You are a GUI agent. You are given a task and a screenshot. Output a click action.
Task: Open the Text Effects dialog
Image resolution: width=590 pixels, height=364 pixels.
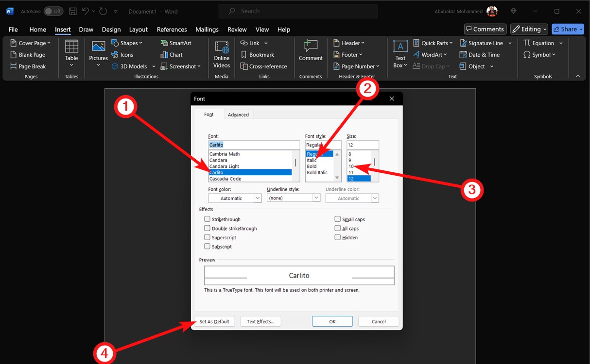260,321
